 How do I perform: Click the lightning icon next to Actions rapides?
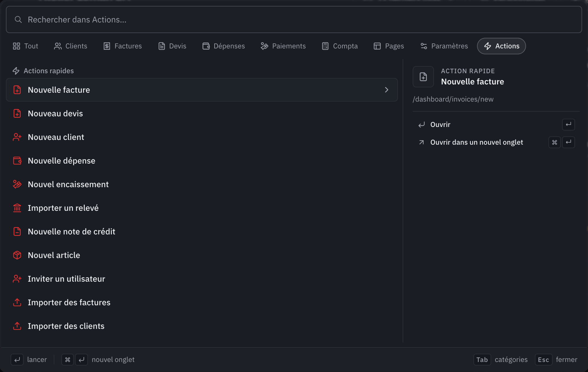[16, 71]
